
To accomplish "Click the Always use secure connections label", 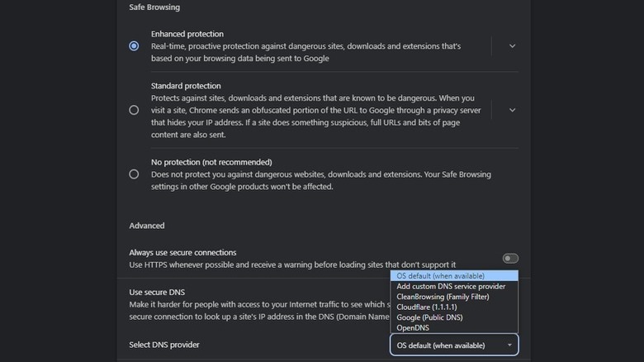I will point(182,252).
